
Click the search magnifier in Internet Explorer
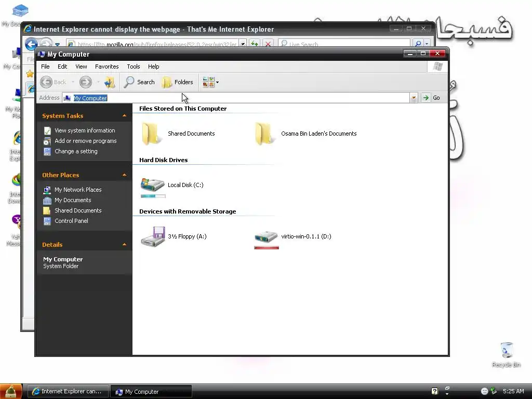coord(418,44)
